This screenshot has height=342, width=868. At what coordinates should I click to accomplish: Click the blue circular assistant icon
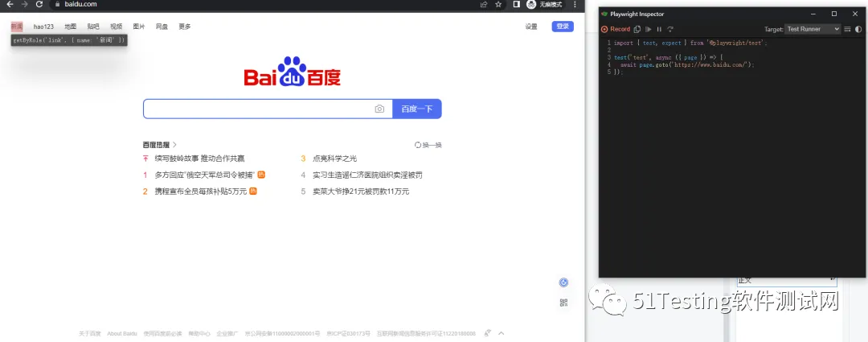click(x=564, y=282)
